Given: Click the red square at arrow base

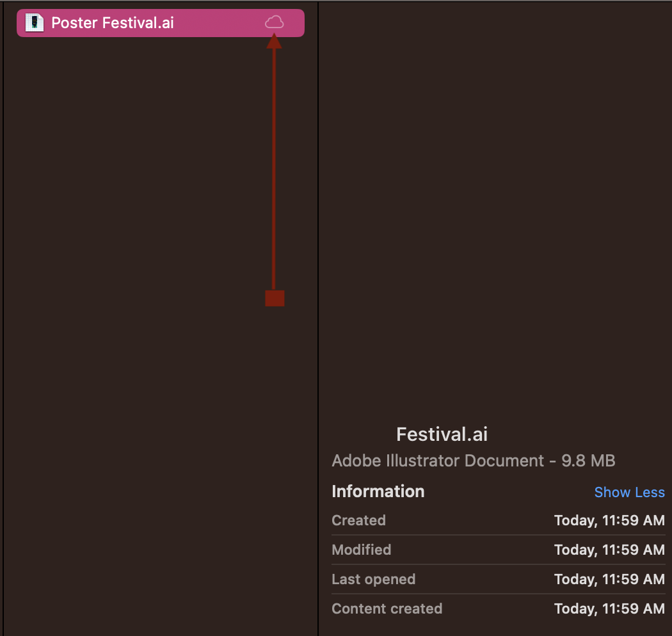Looking at the screenshot, I should (275, 298).
